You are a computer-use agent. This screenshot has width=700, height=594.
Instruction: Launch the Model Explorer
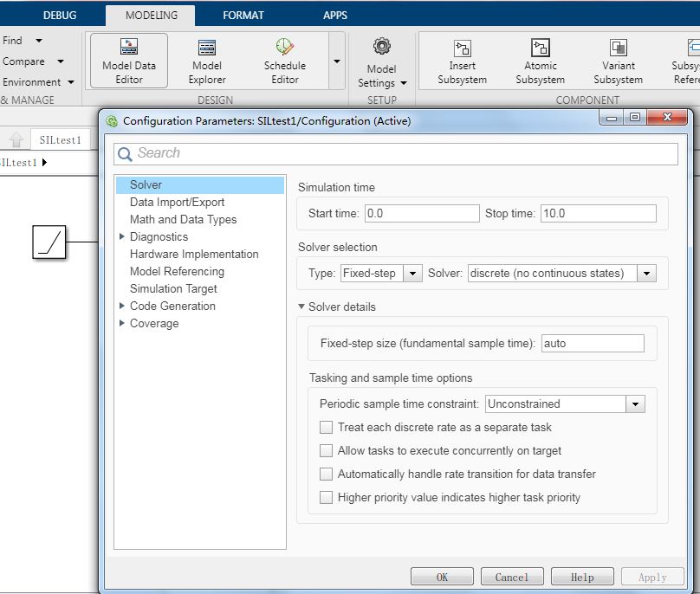tap(207, 61)
